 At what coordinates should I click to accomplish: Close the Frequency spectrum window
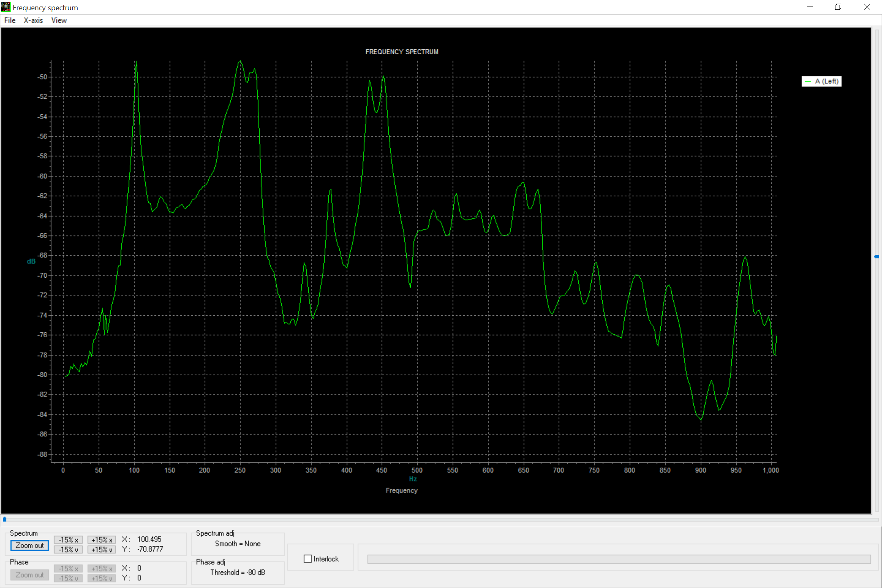pyautogui.click(x=867, y=7)
